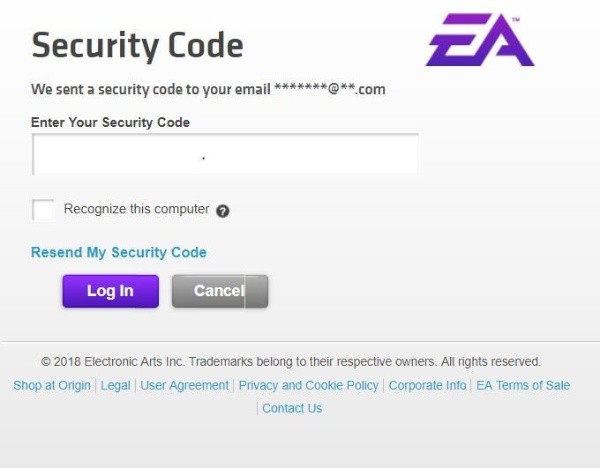Open the question mark help icon
This screenshot has height=468, width=600.
[x=223, y=211]
